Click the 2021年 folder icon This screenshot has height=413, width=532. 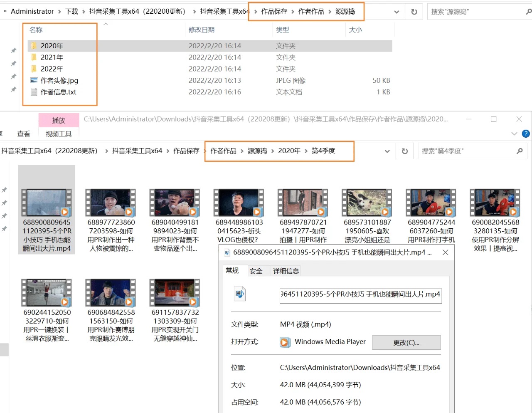pyautogui.click(x=34, y=57)
